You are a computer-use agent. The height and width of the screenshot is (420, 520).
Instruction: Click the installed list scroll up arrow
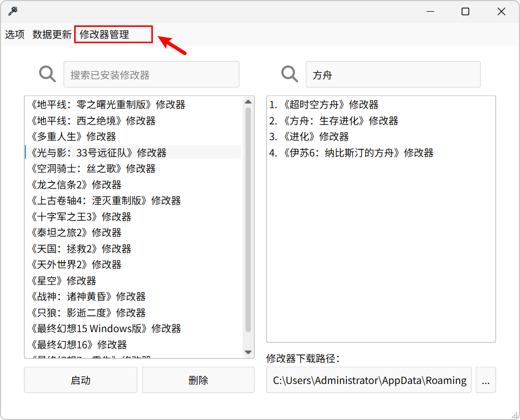248,102
